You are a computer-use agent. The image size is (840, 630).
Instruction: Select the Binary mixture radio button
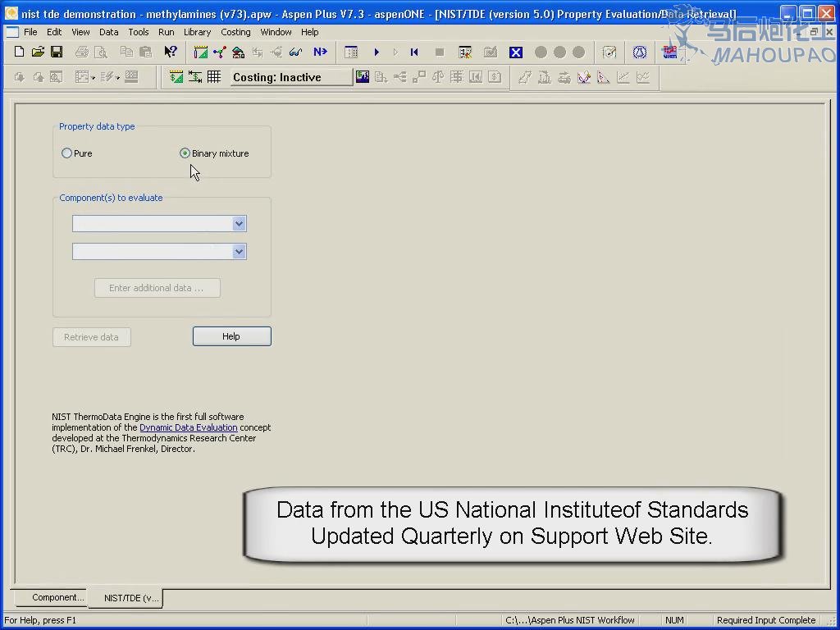coord(214,153)
